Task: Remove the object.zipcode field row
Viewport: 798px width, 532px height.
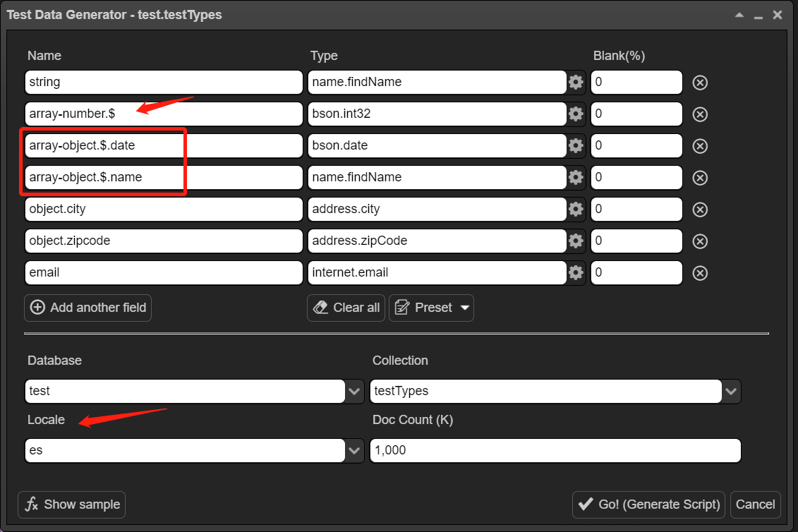Action: point(700,241)
